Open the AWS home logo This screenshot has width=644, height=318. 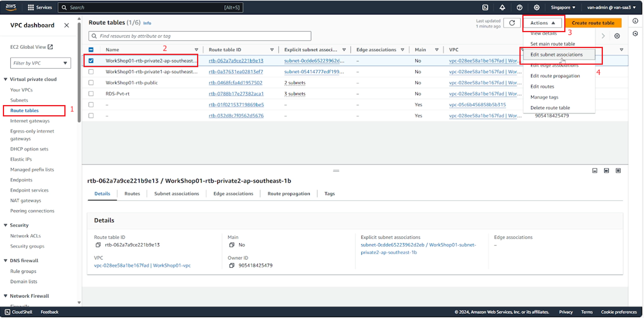[x=11, y=7]
